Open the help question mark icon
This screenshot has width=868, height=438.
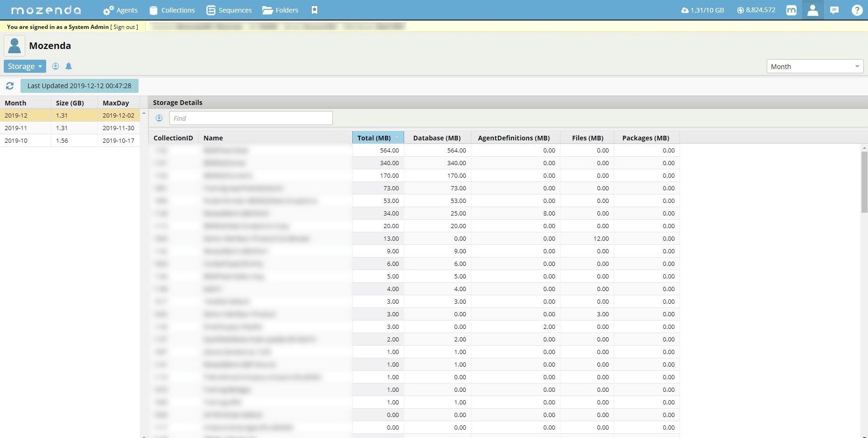coord(857,10)
